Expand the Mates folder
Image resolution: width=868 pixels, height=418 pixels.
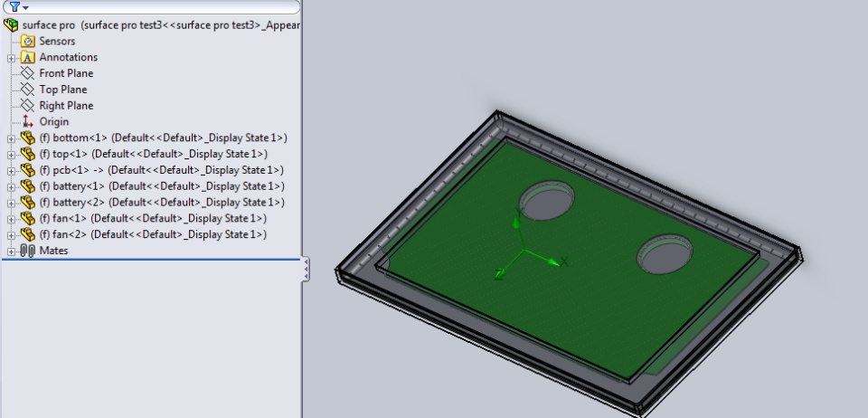coord(11,252)
